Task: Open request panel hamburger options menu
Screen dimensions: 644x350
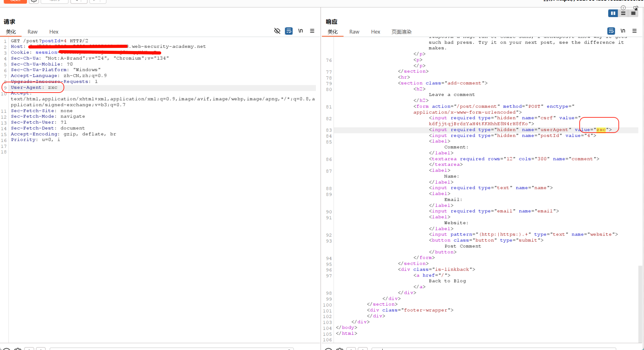Action: [312, 31]
